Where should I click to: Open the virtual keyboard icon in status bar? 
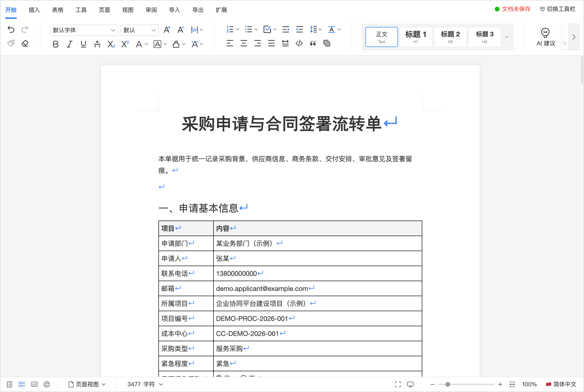(34, 384)
